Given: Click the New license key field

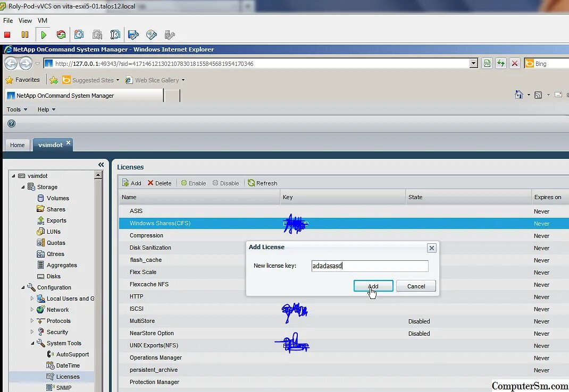Looking at the screenshot, I should (x=370, y=266).
